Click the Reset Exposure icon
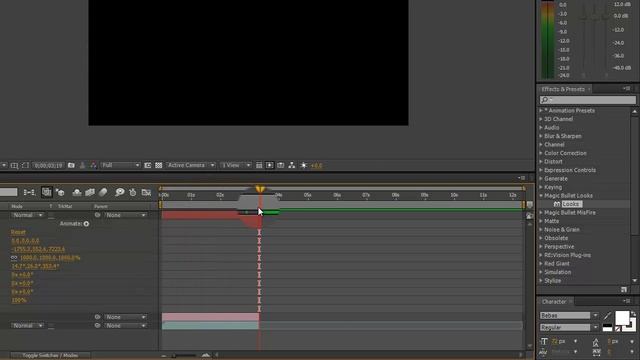 [x=304, y=165]
